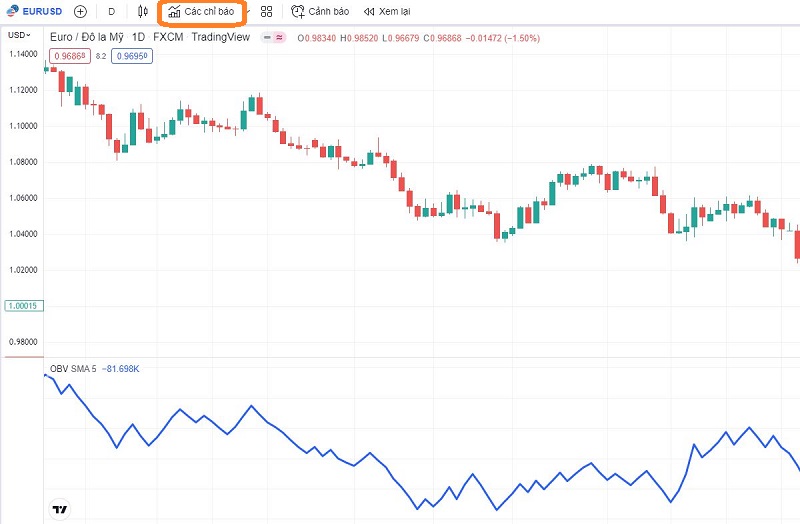Screen dimensions: 800x524
Task: Select the OBV SMA 5 indicator legend
Action: click(x=73, y=368)
